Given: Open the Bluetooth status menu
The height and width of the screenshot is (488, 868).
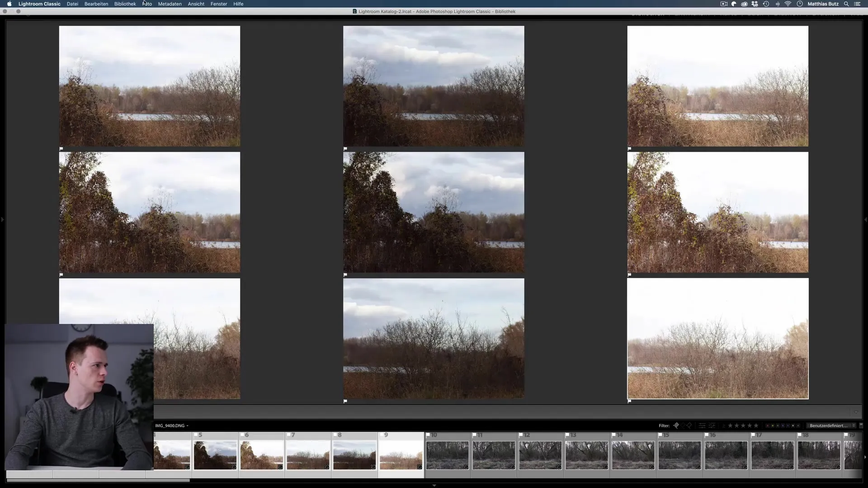Looking at the screenshot, I should [778, 4].
